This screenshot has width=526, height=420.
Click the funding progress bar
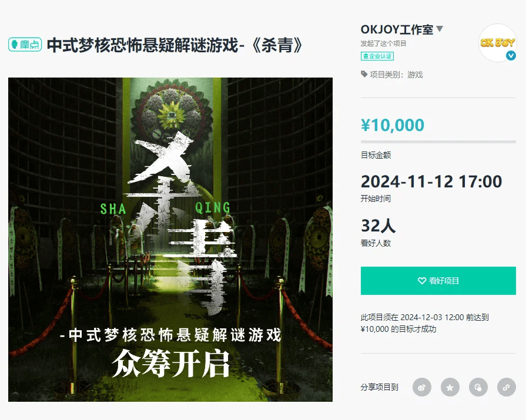click(438, 142)
